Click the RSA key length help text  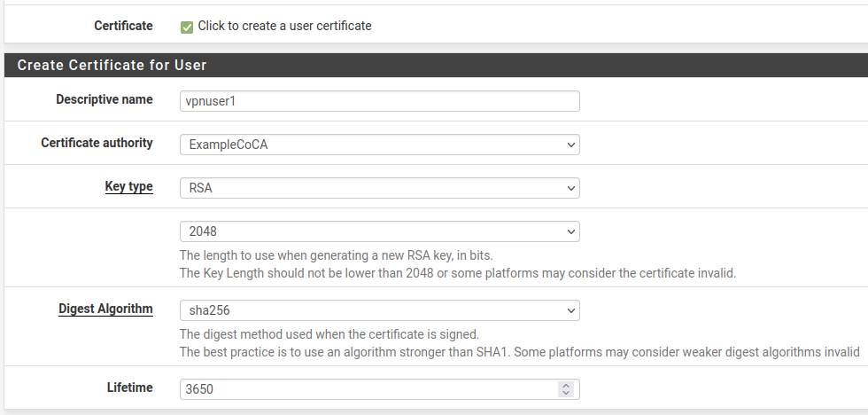[x=336, y=255]
